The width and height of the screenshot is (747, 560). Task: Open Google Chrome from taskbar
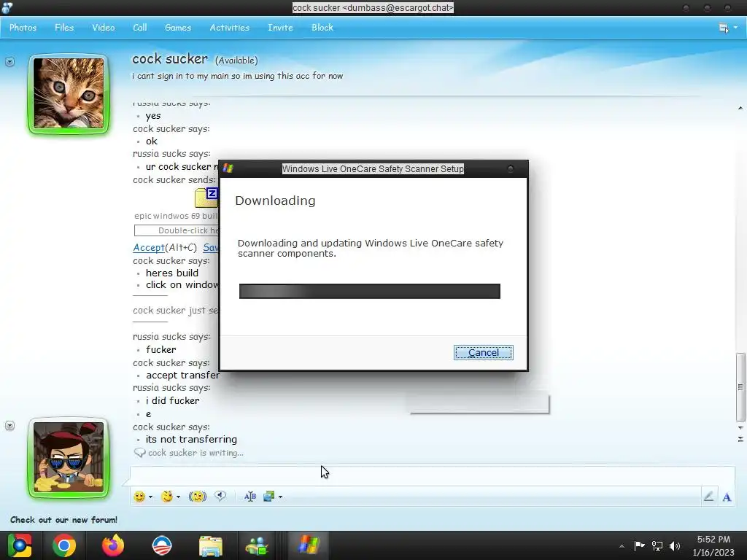point(64,545)
